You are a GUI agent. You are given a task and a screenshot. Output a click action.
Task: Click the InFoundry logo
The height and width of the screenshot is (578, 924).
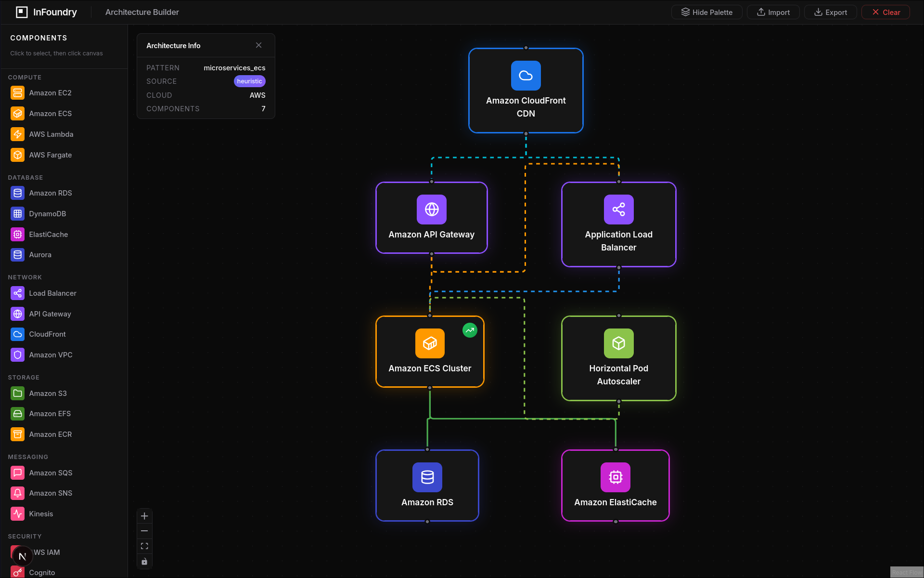47,12
